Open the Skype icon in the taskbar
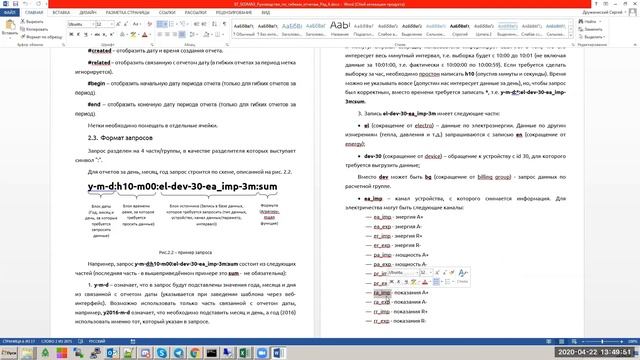Image resolution: width=640 pixels, height=360 pixels. click(x=162, y=353)
